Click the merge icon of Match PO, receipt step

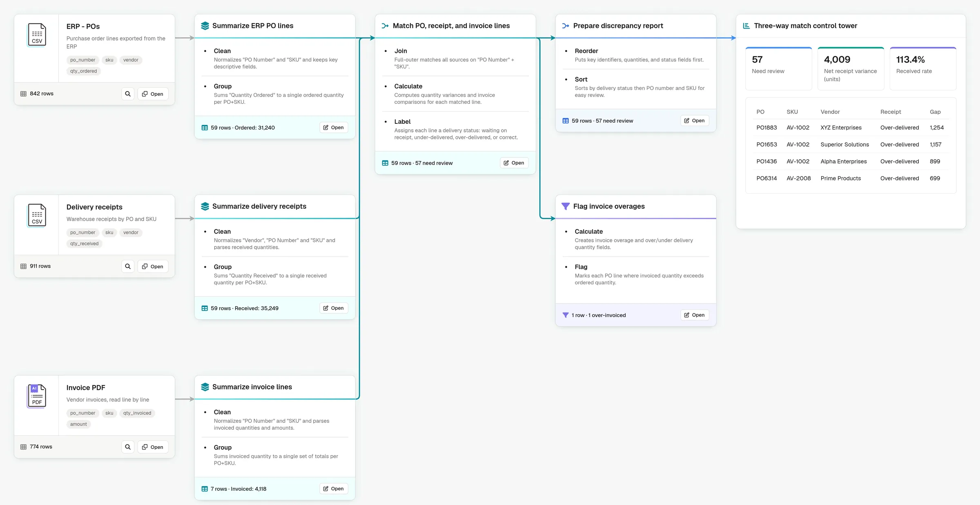pyautogui.click(x=385, y=26)
